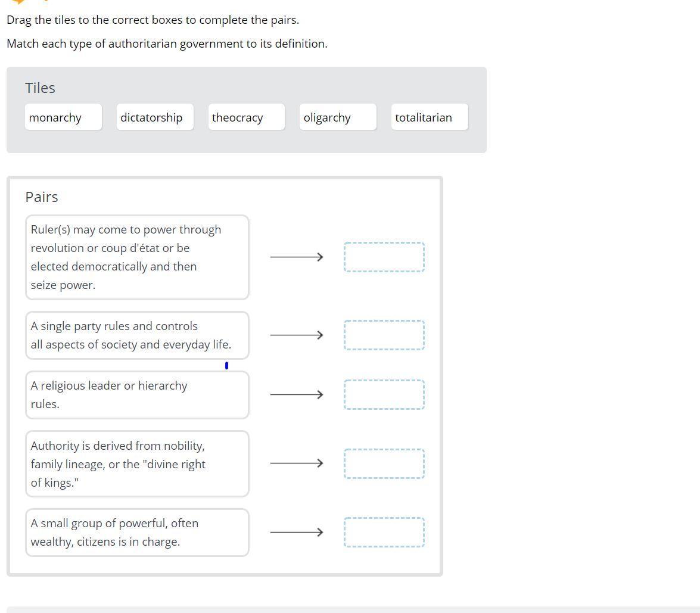Select the monarchy tile

(x=63, y=117)
